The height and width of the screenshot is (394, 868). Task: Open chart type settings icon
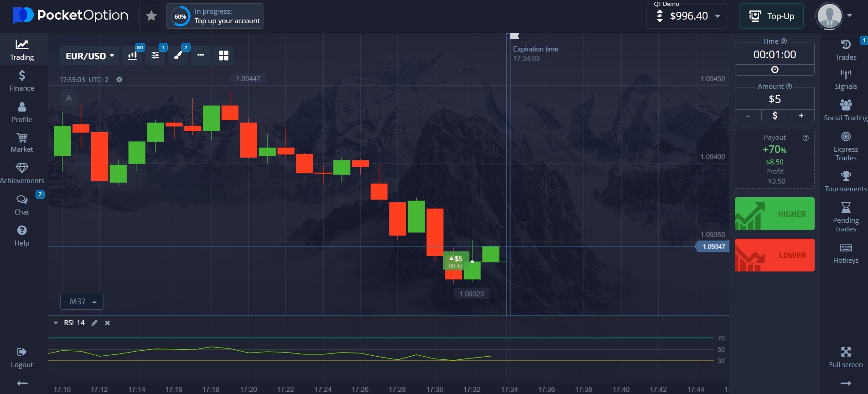(132, 56)
